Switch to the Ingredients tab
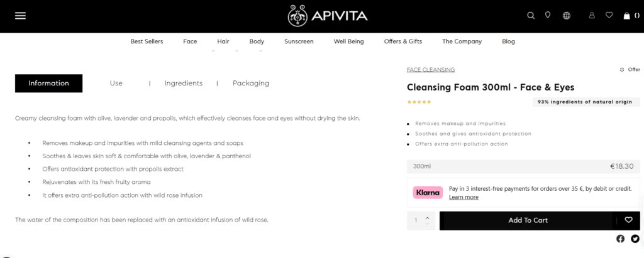The image size is (644, 258). click(184, 83)
